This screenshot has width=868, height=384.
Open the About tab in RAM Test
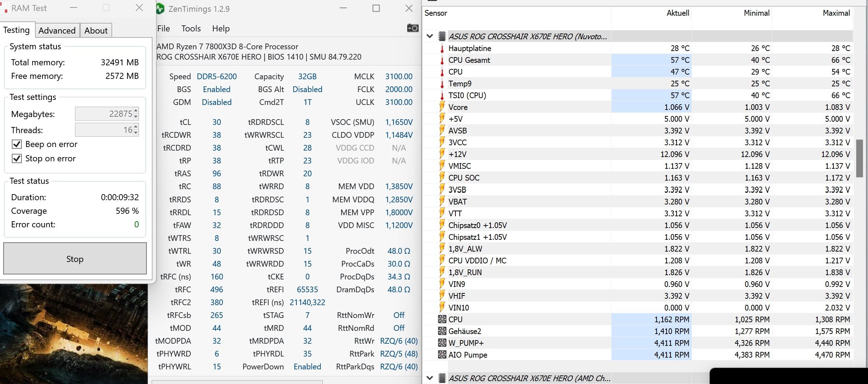point(96,30)
